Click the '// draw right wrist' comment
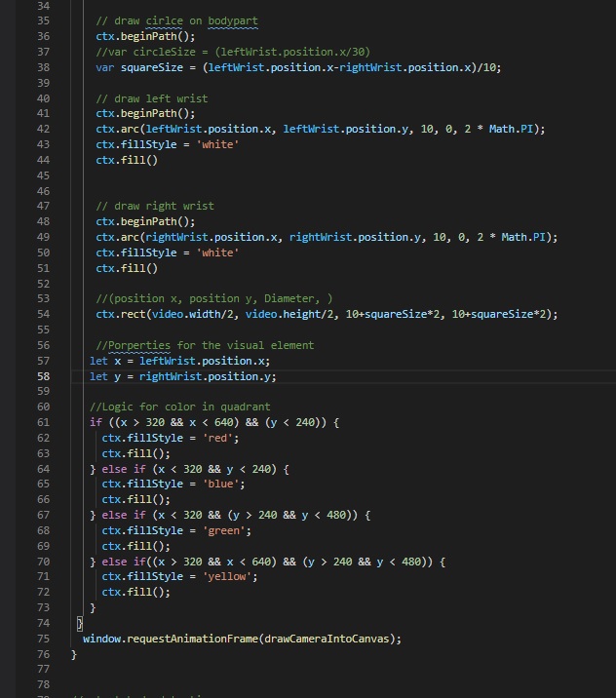 155,206
